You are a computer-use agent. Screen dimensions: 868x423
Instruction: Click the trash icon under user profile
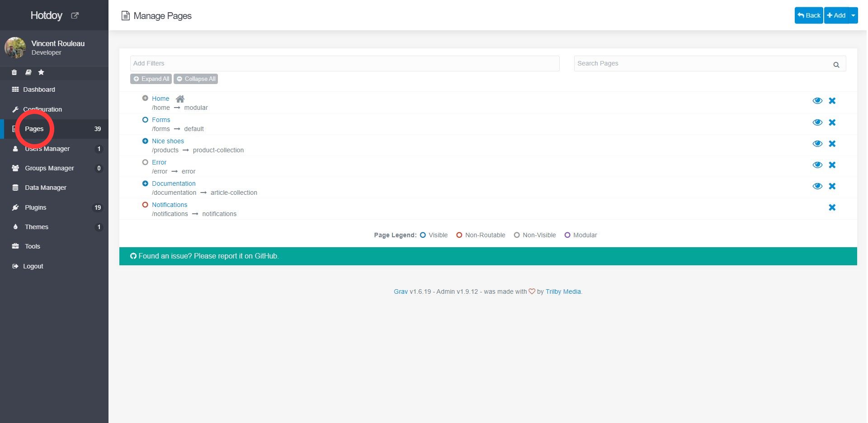coord(14,72)
